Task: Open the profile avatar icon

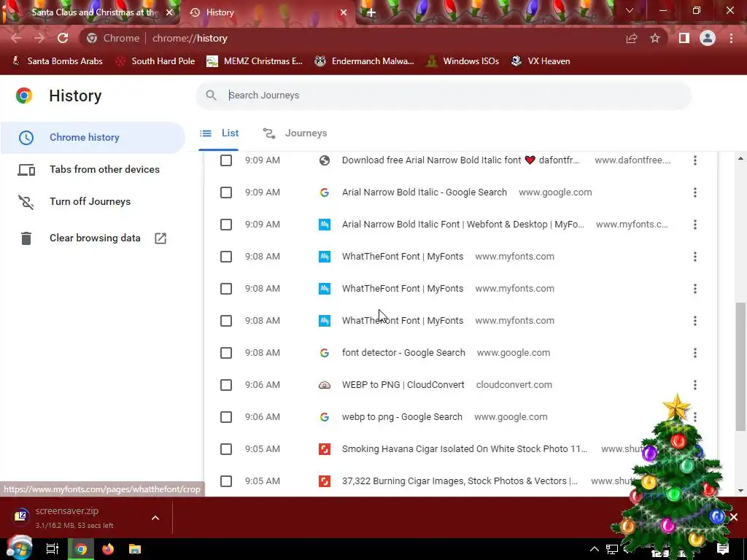Action: click(708, 38)
